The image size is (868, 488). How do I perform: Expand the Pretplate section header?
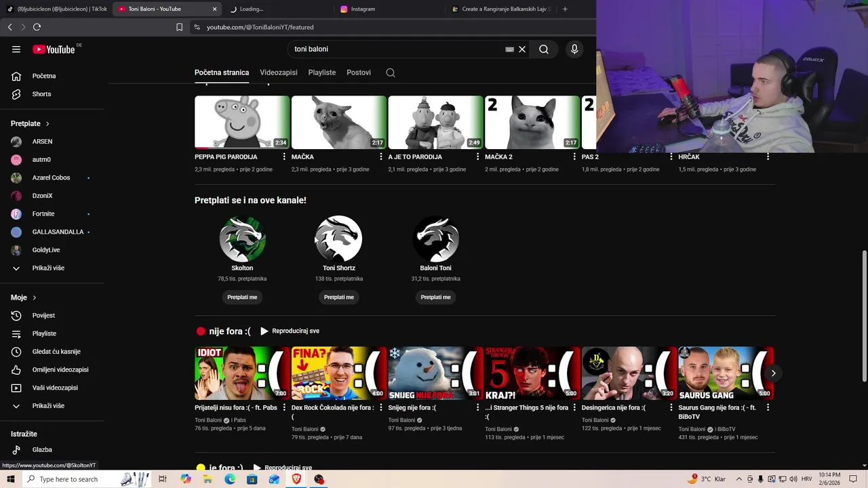tap(31, 123)
